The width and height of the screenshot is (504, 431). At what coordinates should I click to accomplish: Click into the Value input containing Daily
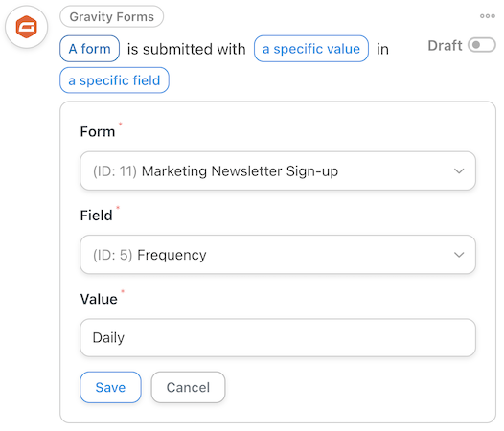pyautogui.click(x=278, y=338)
